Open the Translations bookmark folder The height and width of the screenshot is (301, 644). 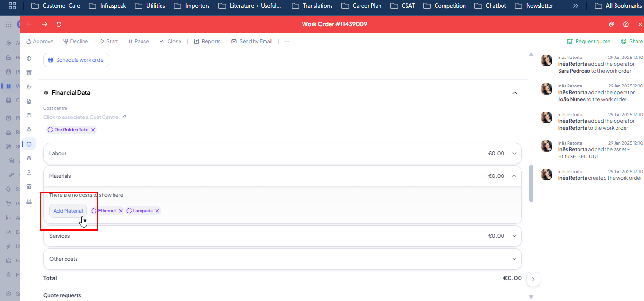point(312,6)
